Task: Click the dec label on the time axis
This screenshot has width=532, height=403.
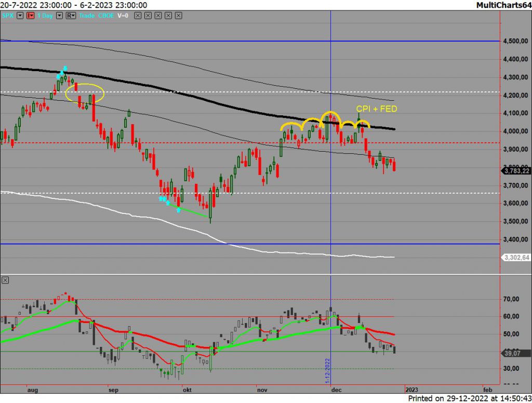Action: click(337, 389)
